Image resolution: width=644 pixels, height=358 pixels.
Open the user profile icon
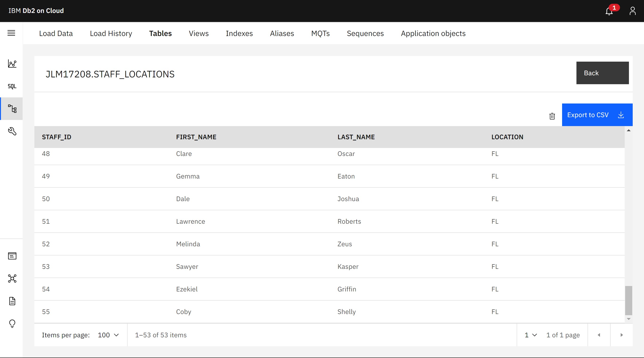point(632,11)
